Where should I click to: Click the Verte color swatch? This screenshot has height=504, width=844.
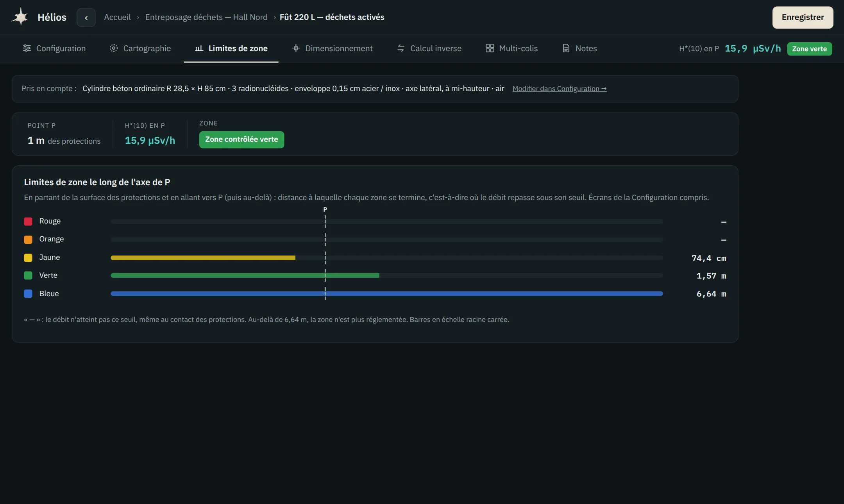click(x=28, y=275)
